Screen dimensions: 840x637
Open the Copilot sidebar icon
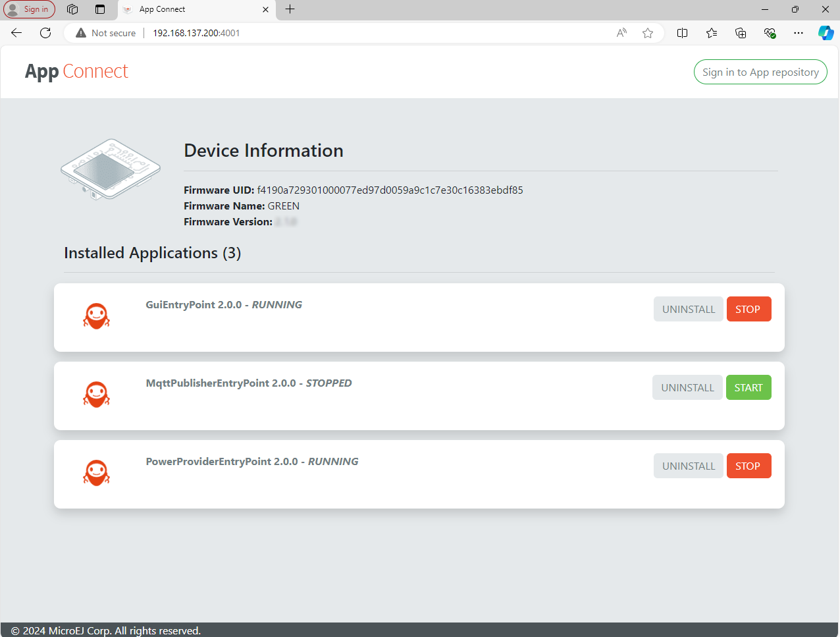(x=826, y=33)
